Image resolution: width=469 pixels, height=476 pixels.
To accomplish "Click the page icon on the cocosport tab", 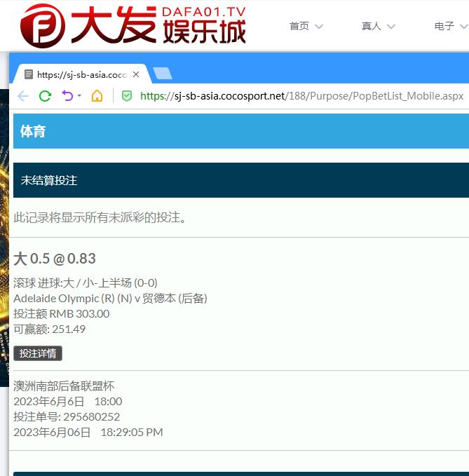I will [28, 74].
